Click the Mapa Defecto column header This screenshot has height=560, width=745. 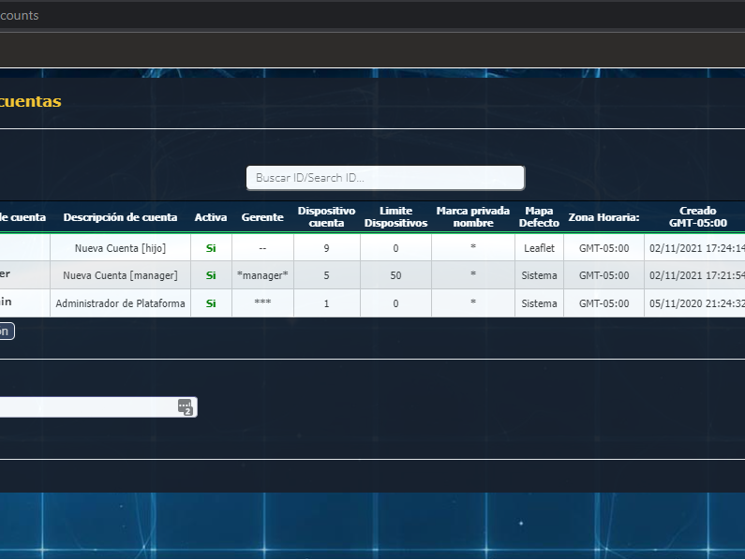coord(539,217)
